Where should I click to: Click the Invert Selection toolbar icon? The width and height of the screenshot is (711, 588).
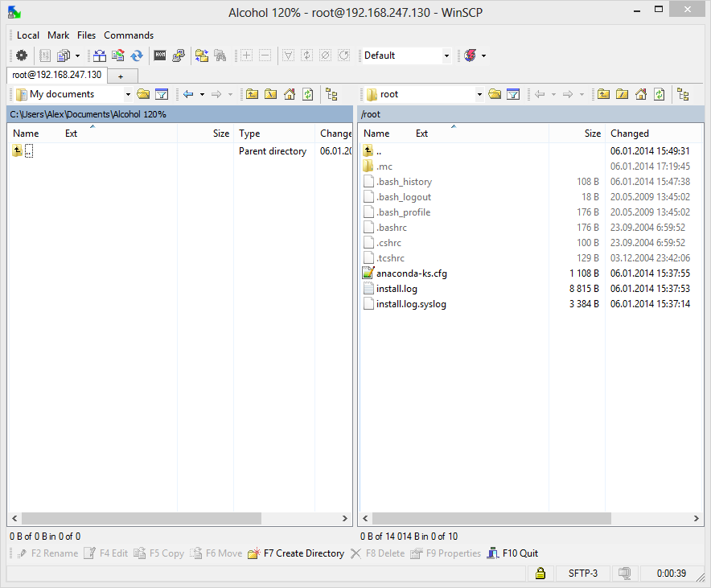coord(307,56)
